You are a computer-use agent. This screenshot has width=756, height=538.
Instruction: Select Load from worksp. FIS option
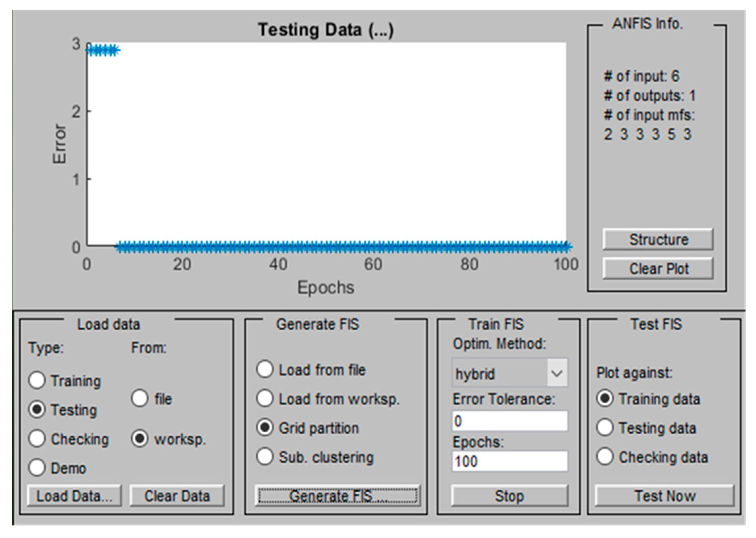(265, 399)
